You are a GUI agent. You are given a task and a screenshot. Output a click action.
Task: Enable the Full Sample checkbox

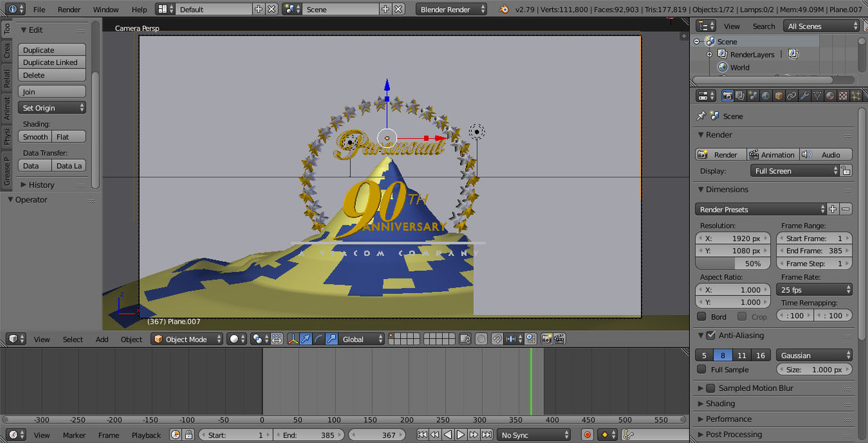pyautogui.click(x=702, y=369)
